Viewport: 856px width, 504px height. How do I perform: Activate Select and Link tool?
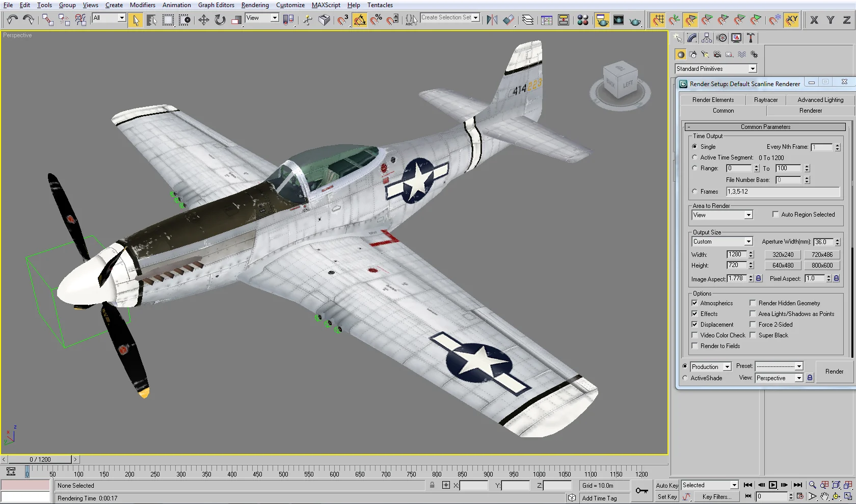48,20
